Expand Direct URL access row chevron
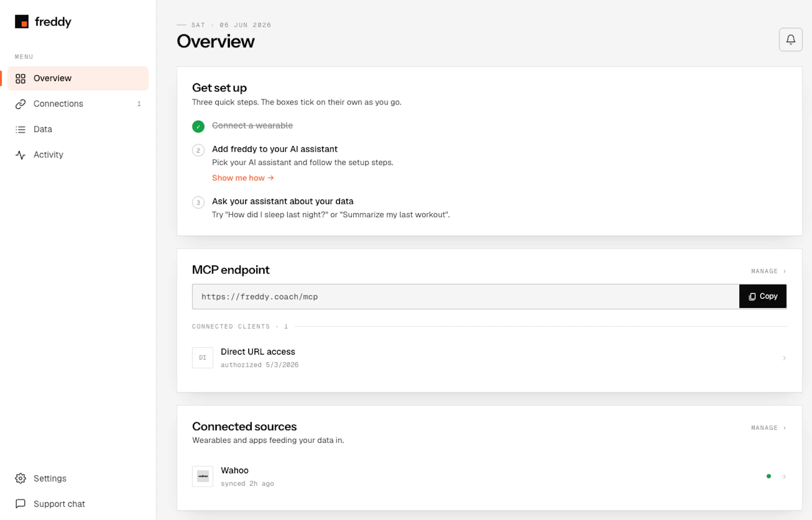The height and width of the screenshot is (520, 812). [x=784, y=358]
